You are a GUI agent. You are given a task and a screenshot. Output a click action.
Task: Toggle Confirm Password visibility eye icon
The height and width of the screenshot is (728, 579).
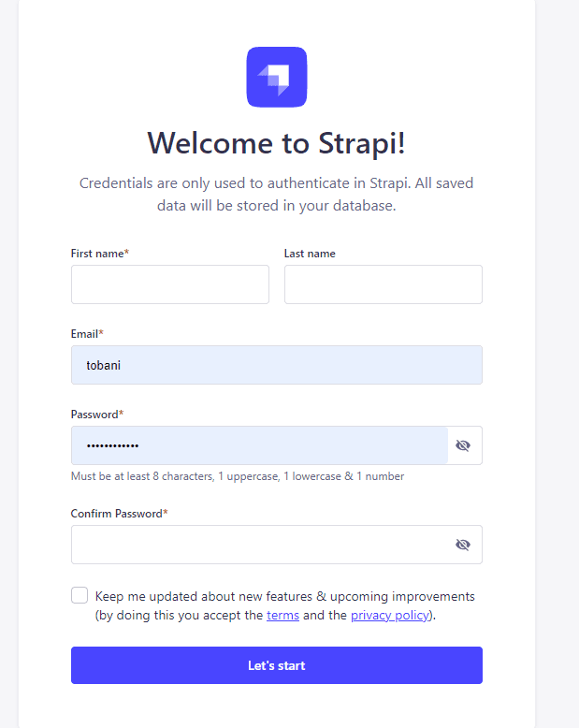463,545
